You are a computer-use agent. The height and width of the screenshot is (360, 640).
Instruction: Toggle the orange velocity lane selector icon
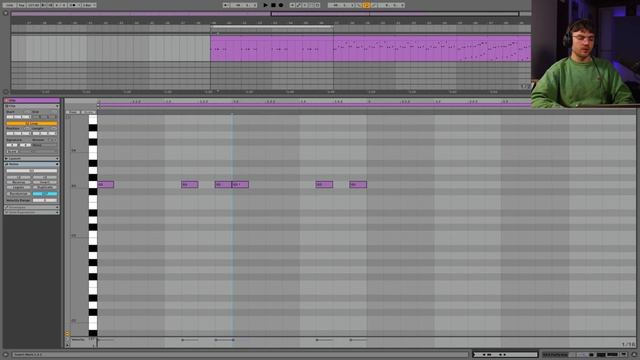pyautogui.click(x=67, y=334)
